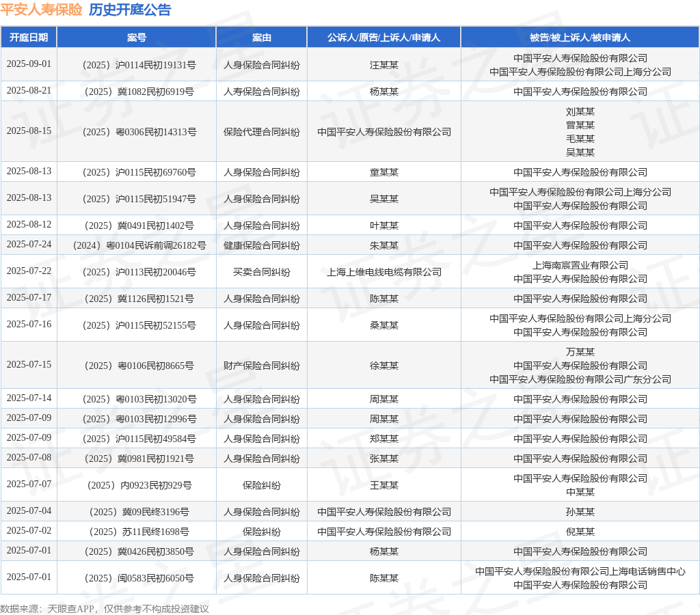Click defendant name 毛某某

[580, 139]
